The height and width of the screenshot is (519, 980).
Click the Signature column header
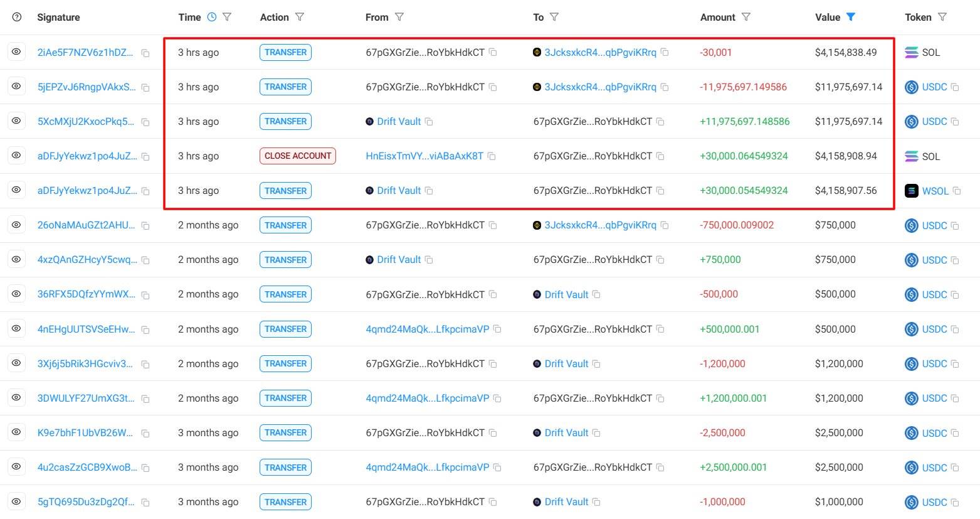(58, 18)
